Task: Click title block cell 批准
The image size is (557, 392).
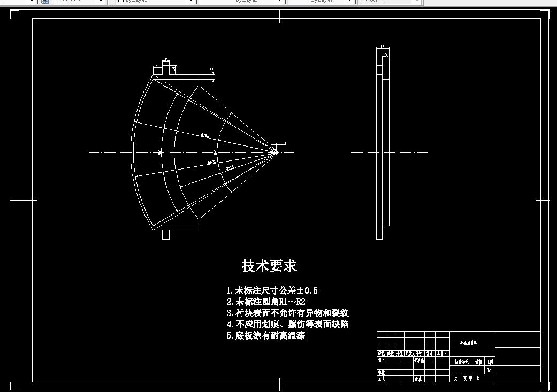Action: (418, 379)
